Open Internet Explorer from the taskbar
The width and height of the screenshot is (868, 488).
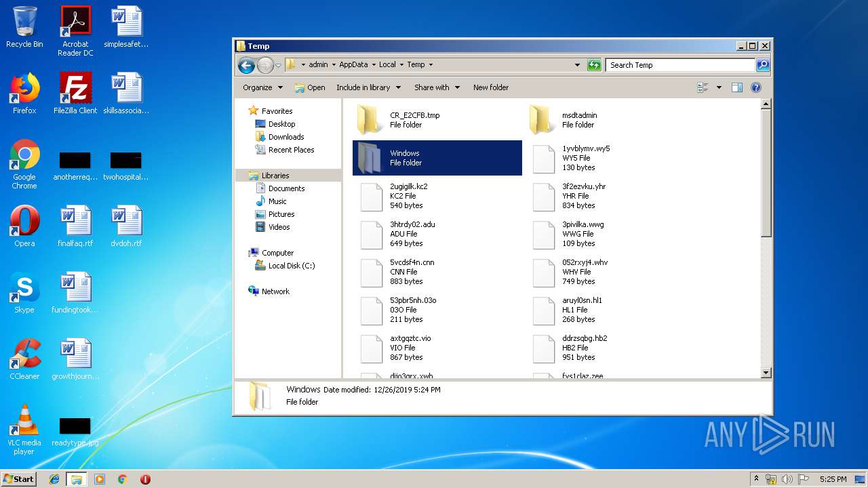[x=54, y=479]
